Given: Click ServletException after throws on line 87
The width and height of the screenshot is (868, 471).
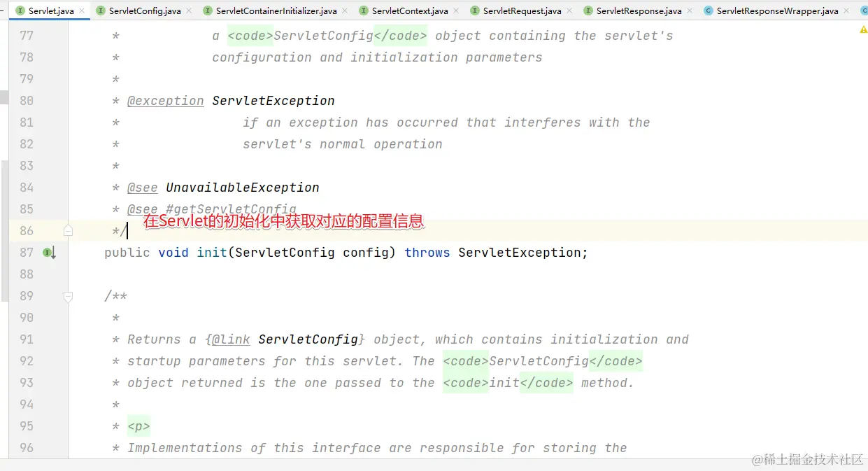Looking at the screenshot, I should (520, 253).
